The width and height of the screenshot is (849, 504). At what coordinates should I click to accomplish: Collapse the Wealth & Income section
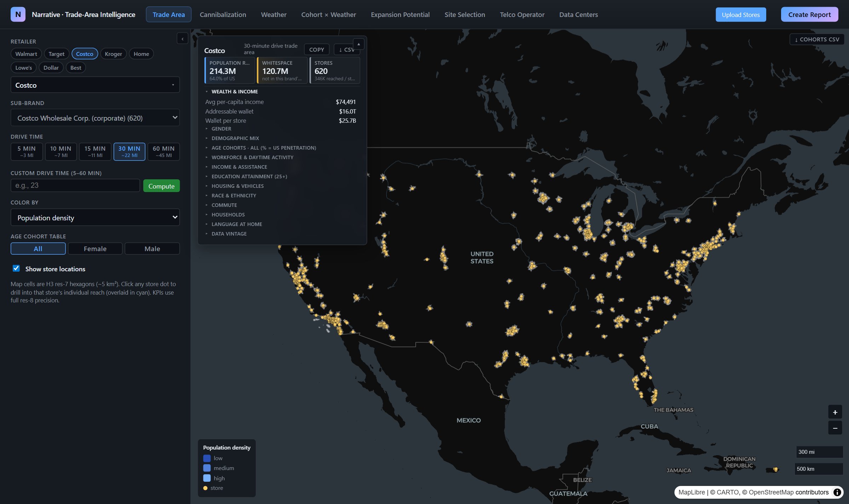[235, 92]
